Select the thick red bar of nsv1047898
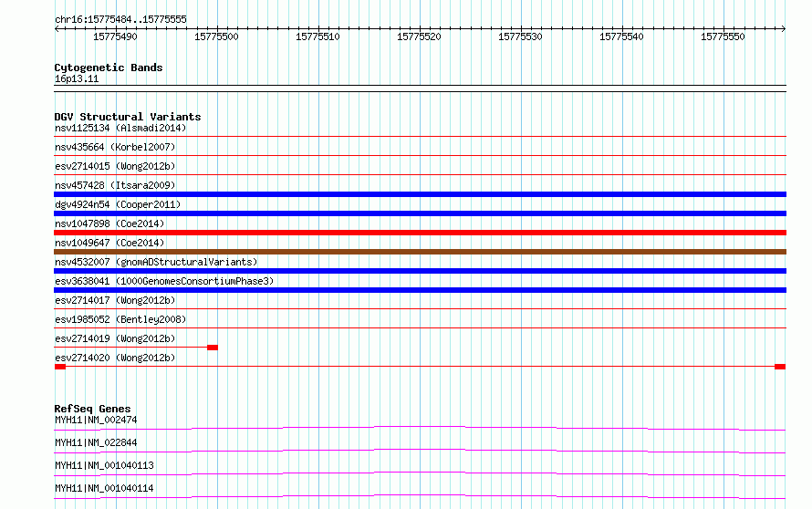812x509 pixels. coord(420,233)
